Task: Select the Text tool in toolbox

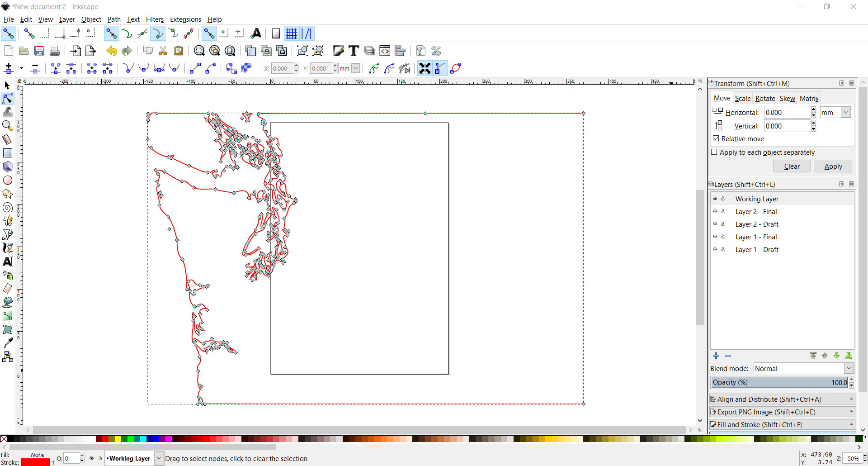Action: [8, 262]
